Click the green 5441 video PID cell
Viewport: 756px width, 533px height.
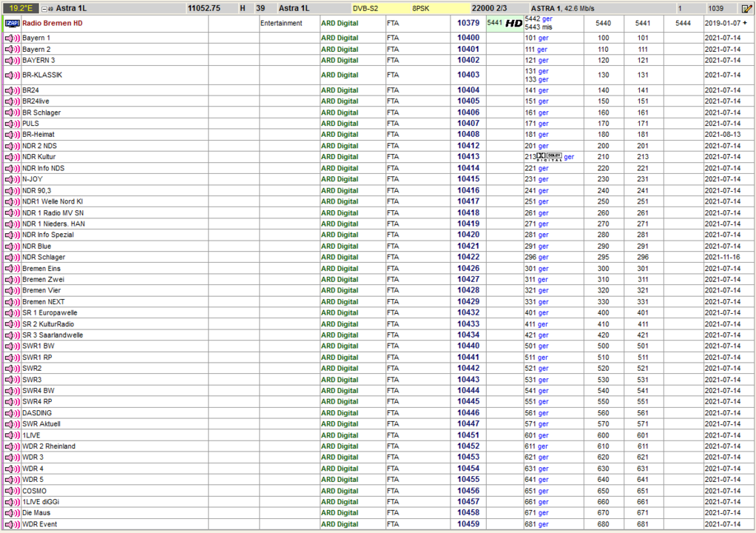pos(494,23)
